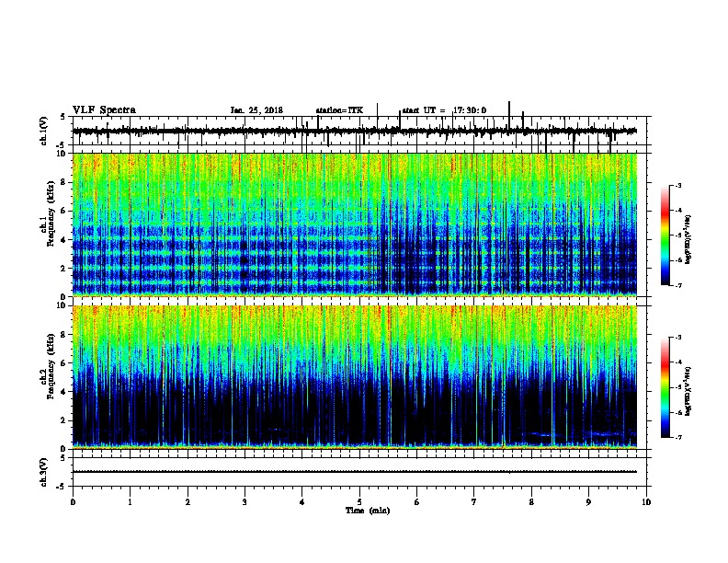Click the time axis tick label '5'

359,502
